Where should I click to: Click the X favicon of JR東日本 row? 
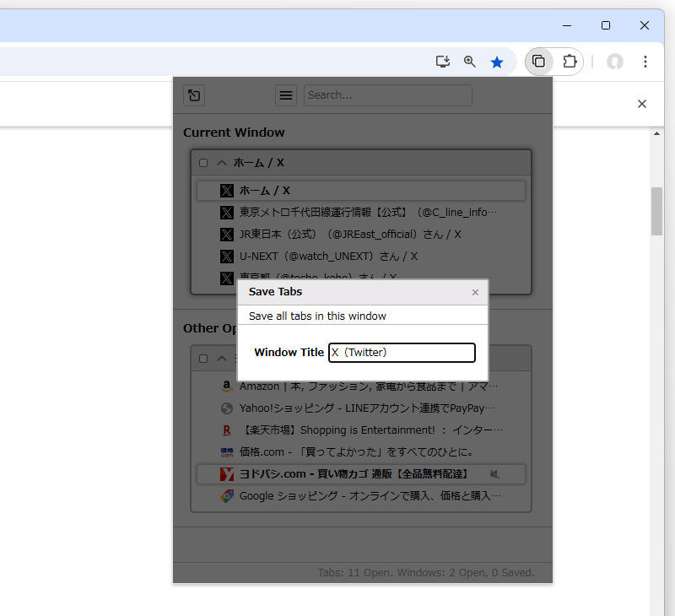pyautogui.click(x=227, y=235)
